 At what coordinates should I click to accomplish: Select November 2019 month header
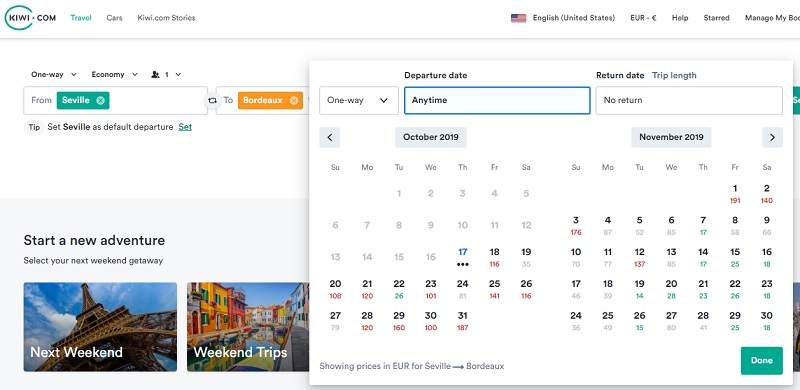coord(671,137)
